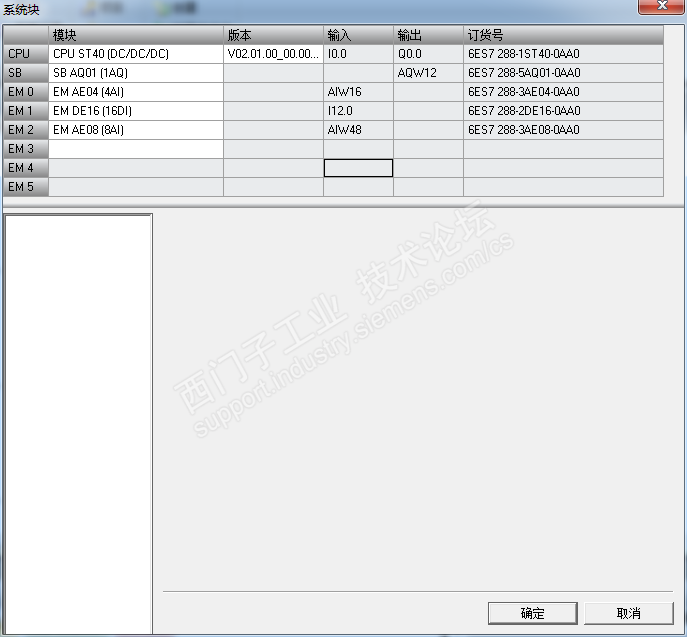The width and height of the screenshot is (687, 637).
Task: Click the version cell V02.01.00_00.00...
Action: click(x=273, y=54)
